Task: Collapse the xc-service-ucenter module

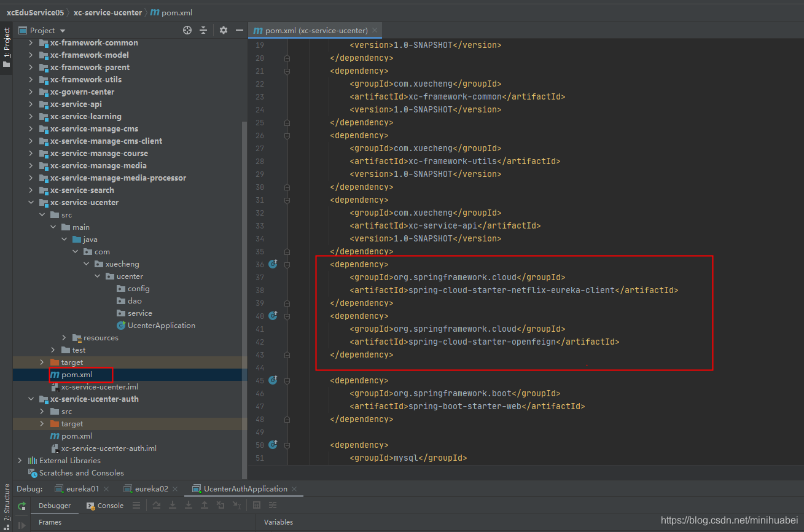Action: click(x=31, y=202)
